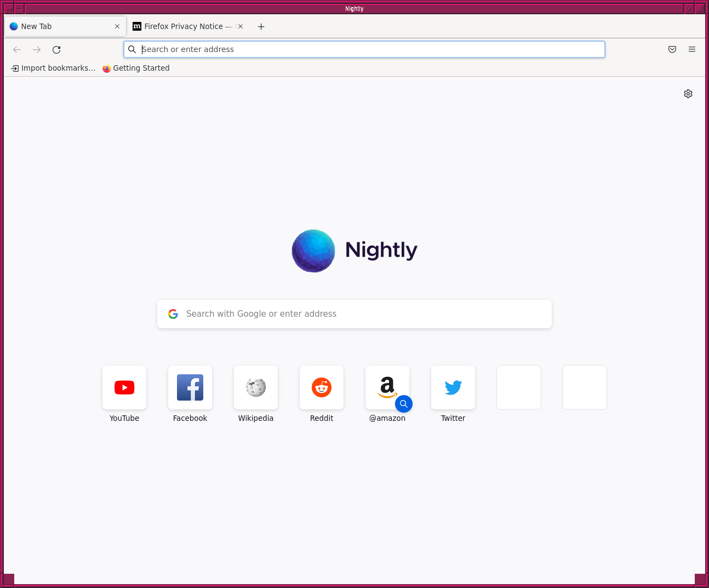Close the Firefox Privacy Notice tab
Screen dimensions: 709x588
click(241, 26)
